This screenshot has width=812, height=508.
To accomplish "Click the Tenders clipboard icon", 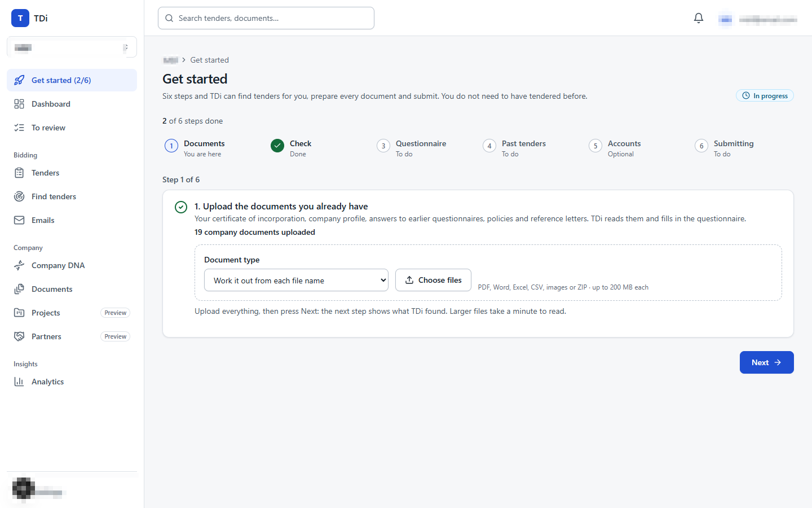I will tap(19, 173).
